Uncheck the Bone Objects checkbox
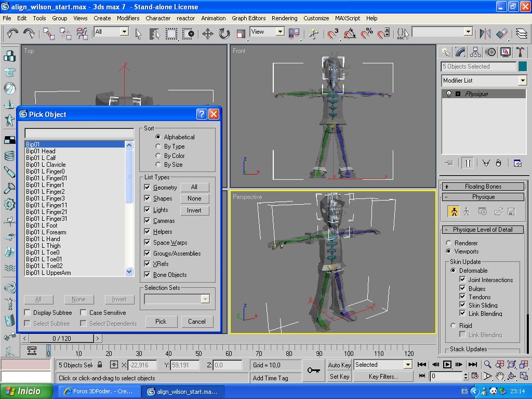 (x=147, y=274)
